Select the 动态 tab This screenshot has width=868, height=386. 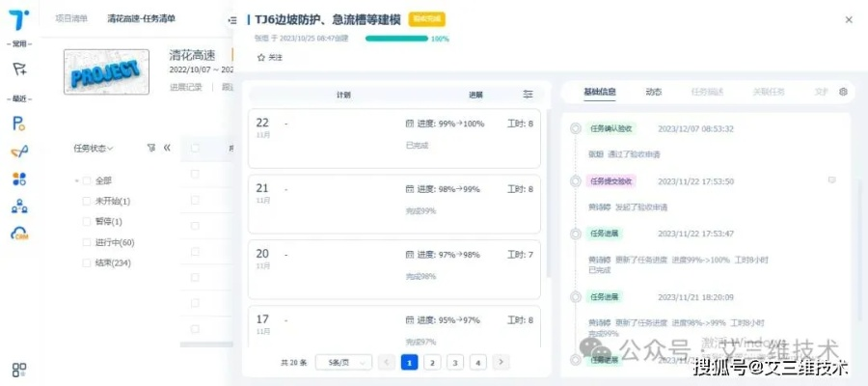pyautogui.click(x=654, y=92)
